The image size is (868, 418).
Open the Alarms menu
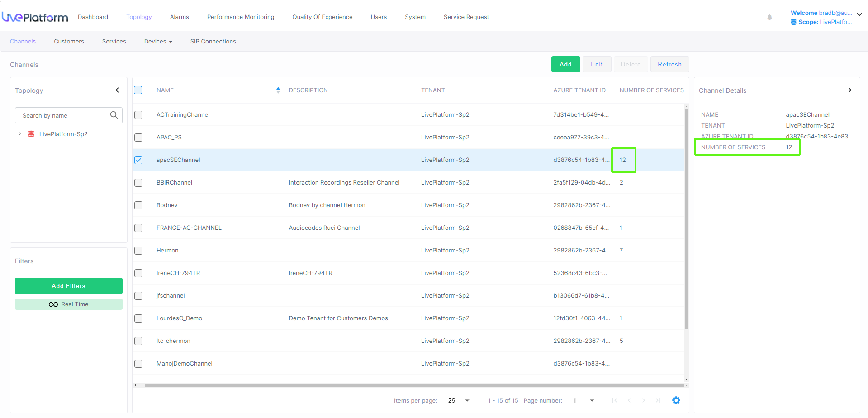point(180,17)
